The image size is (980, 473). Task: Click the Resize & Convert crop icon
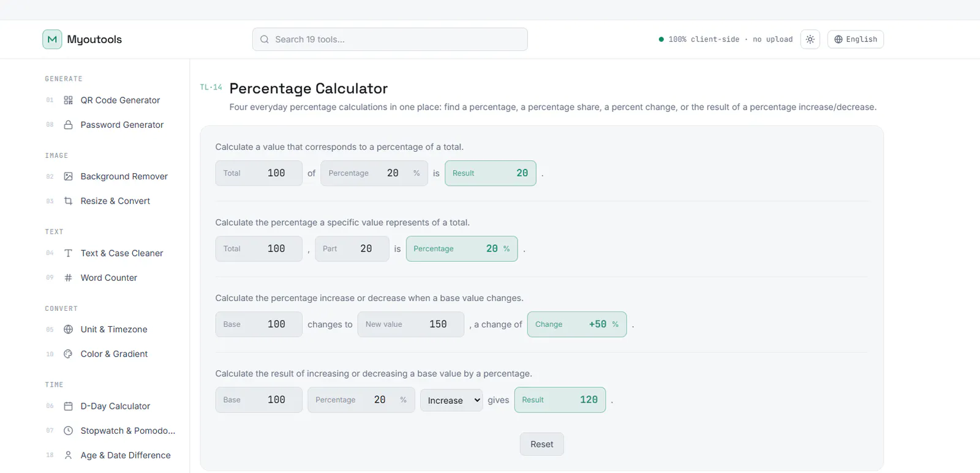69,201
